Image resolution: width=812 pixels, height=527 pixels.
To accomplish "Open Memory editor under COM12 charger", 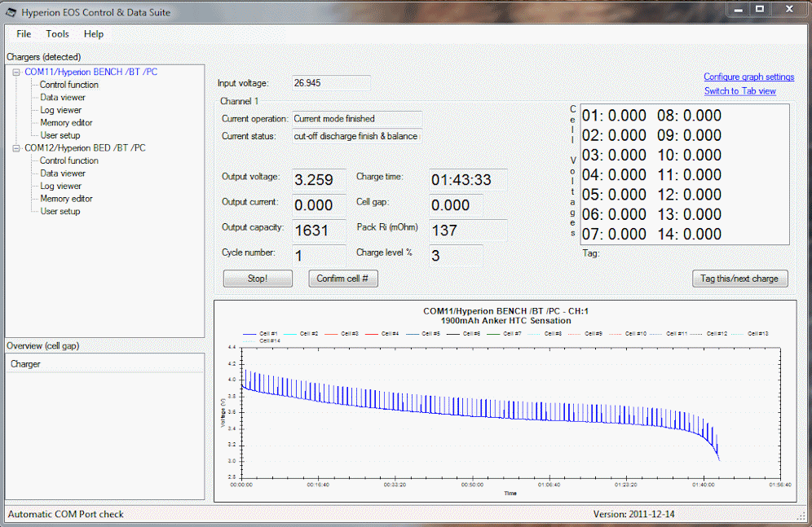I will click(67, 199).
